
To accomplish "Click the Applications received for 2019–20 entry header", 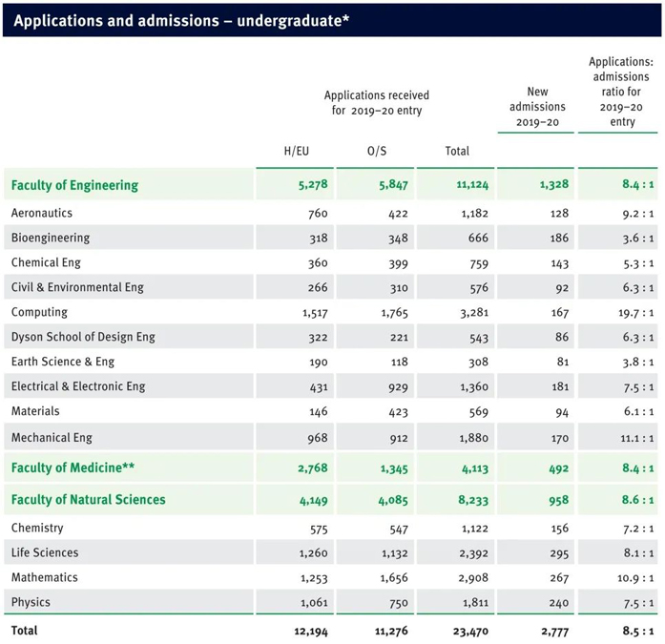I will pos(376,103).
